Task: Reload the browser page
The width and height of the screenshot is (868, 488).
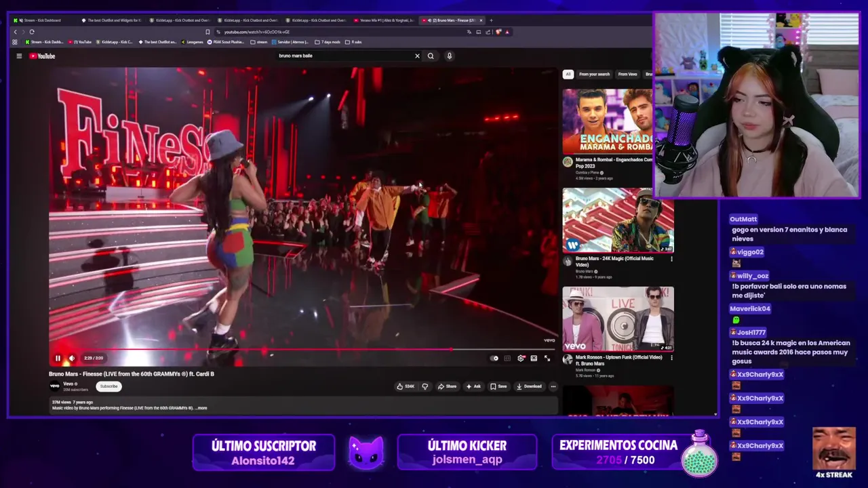Action: (x=32, y=32)
